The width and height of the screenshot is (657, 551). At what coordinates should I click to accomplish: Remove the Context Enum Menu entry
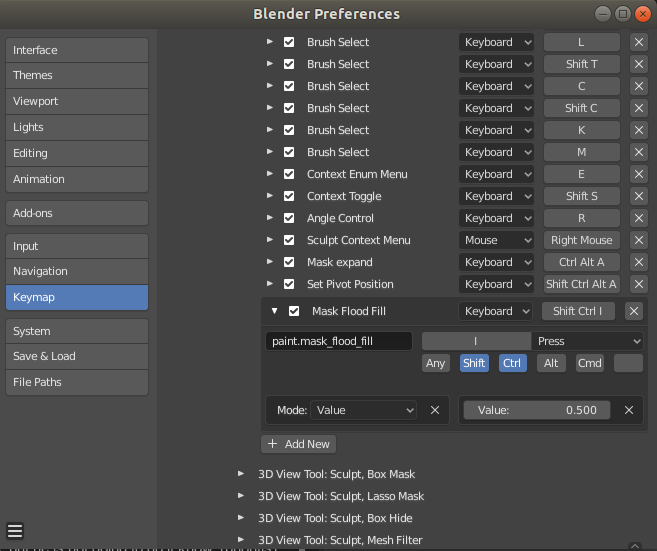click(639, 174)
